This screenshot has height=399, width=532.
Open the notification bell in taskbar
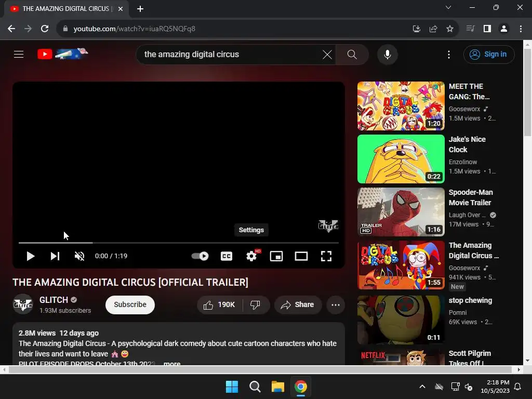(x=518, y=387)
